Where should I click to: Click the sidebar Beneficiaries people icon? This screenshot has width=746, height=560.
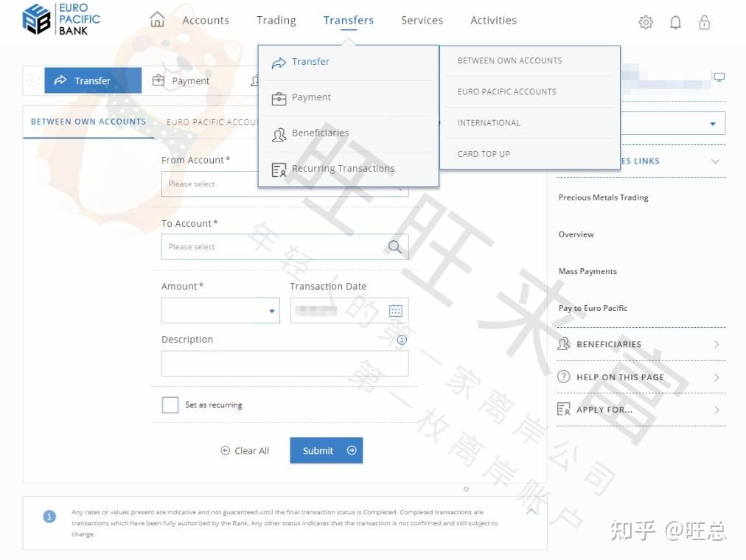[564, 343]
